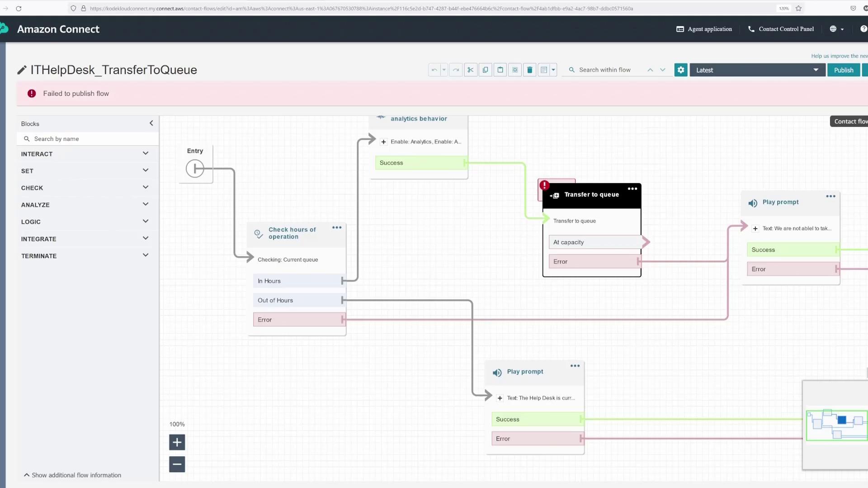Open the Latest version dropdown

coord(757,70)
